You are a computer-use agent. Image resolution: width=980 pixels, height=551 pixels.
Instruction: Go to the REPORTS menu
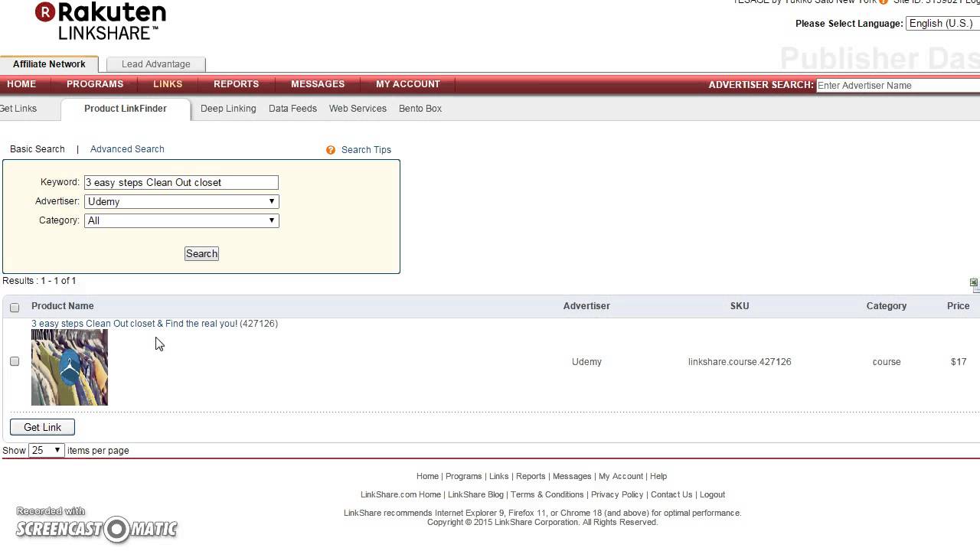236,84
